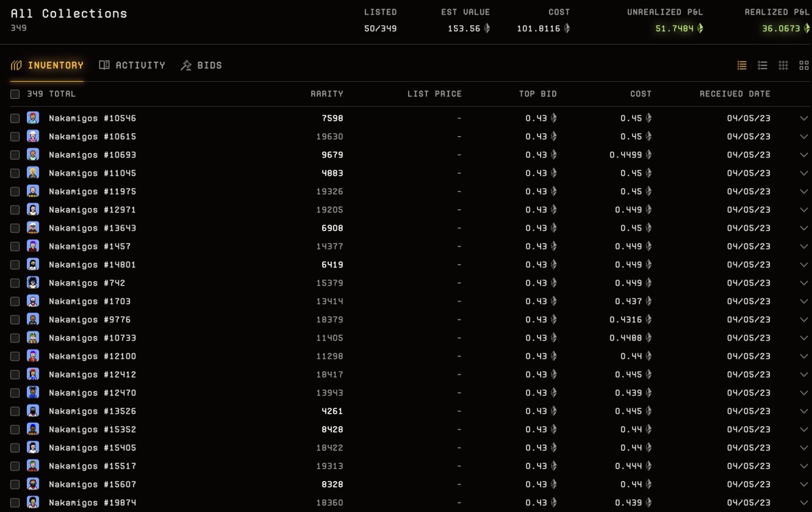
Task: Sort by the Received Date column header
Action: click(735, 94)
